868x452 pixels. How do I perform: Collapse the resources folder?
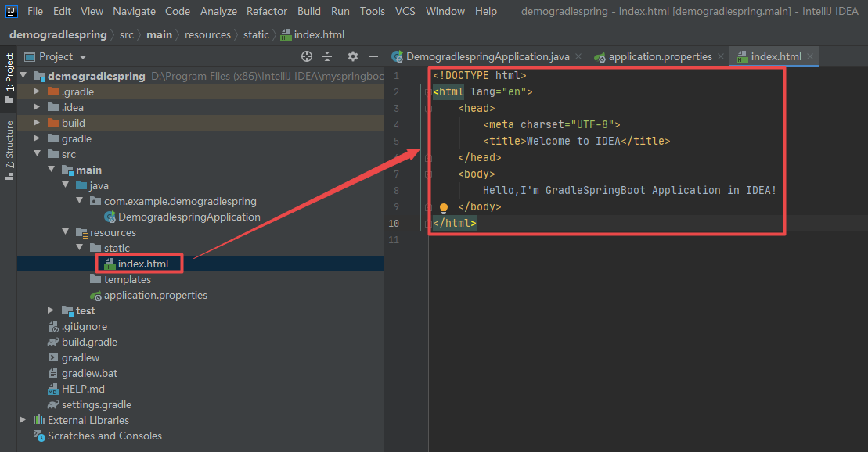click(65, 231)
